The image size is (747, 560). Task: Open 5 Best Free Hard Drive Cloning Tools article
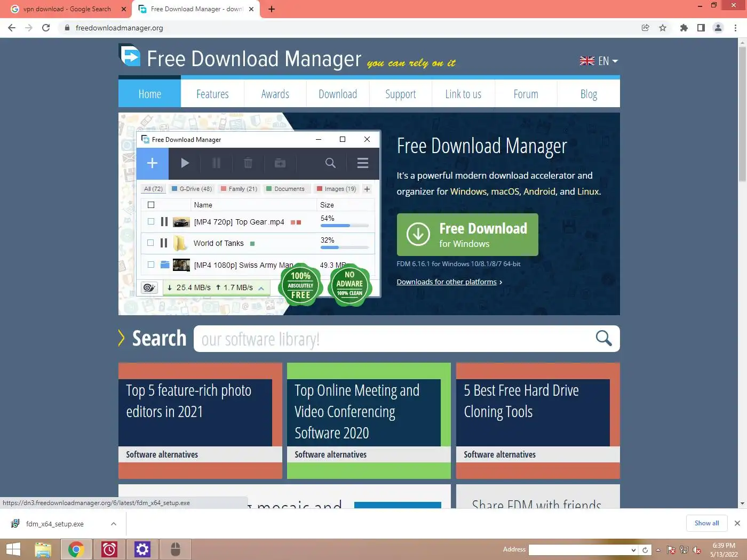(x=538, y=421)
